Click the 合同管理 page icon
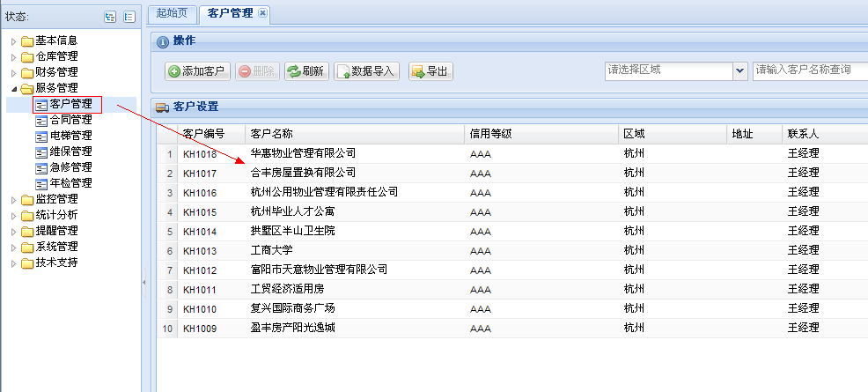Image resolution: width=868 pixels, height=392 pixels. (x=41, y=120)
